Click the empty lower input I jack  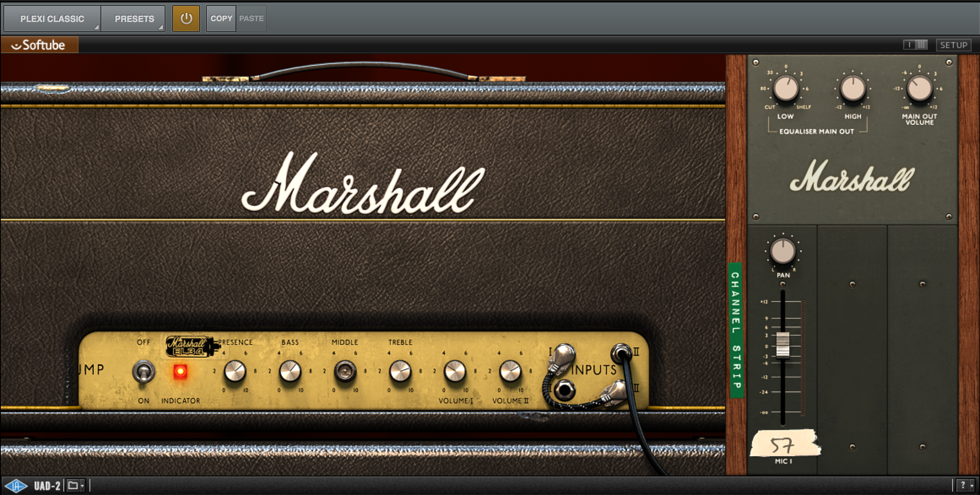pos(564,390)
